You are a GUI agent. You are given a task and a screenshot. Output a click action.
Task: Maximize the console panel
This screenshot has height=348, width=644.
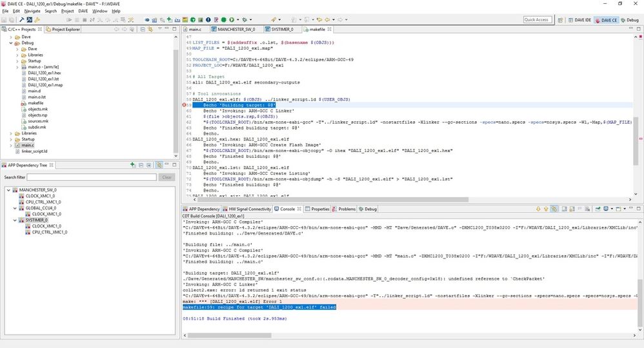point(639,209)
